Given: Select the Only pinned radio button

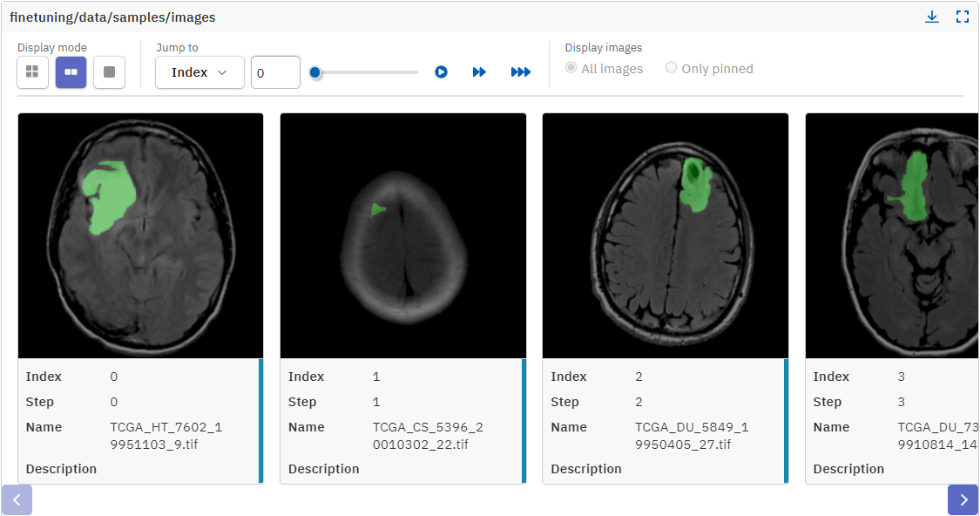Looking at the screenshot, I should coord(671,67).
